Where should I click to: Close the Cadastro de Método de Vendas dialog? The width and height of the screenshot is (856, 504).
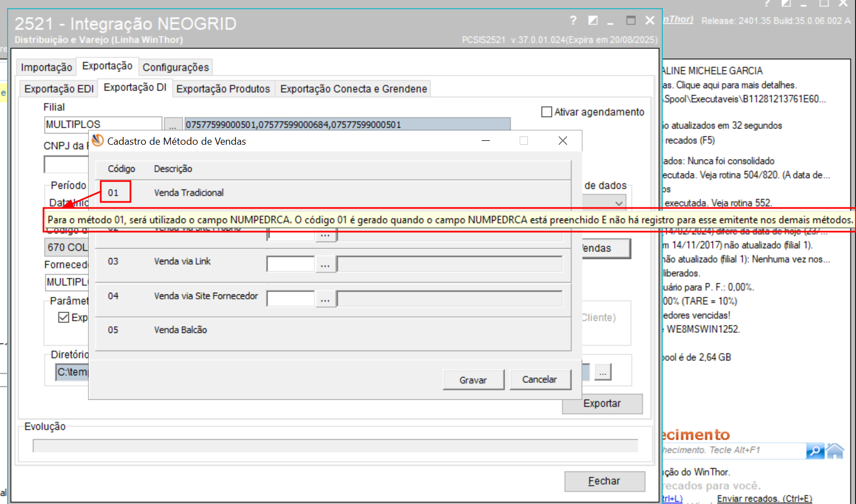click(x=563, y=141)
